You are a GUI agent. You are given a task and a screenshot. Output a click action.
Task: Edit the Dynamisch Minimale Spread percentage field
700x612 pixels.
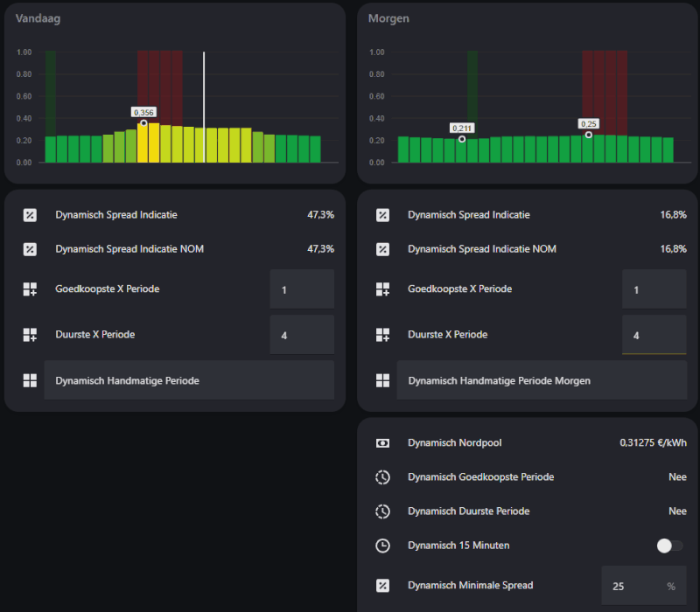click(x=644, y=586)
